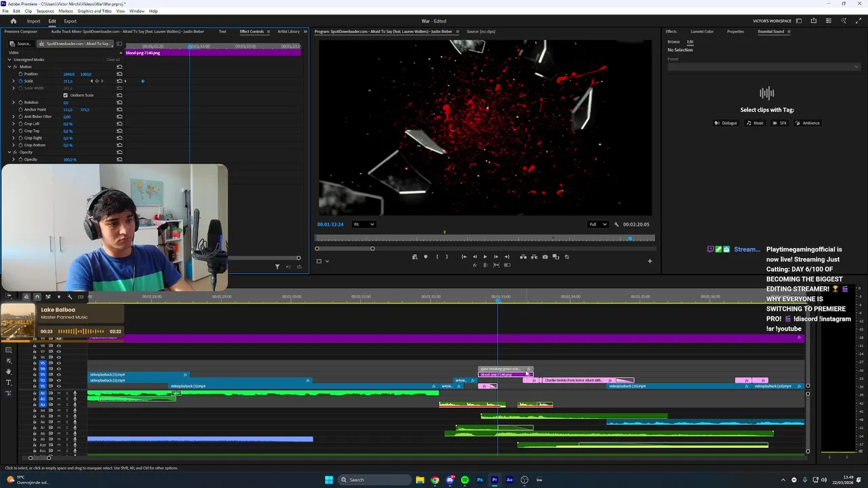Viewport: 868px width, 488px height.
Task: Open the Fit zoom level dropdown
Action: click(363, 224)
